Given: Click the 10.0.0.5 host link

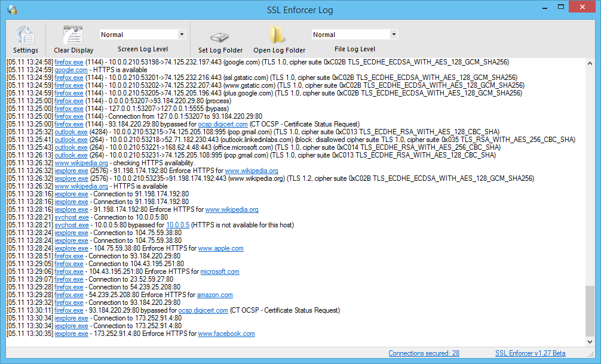Looking at the screenshot, I should (x=178, y=225).
